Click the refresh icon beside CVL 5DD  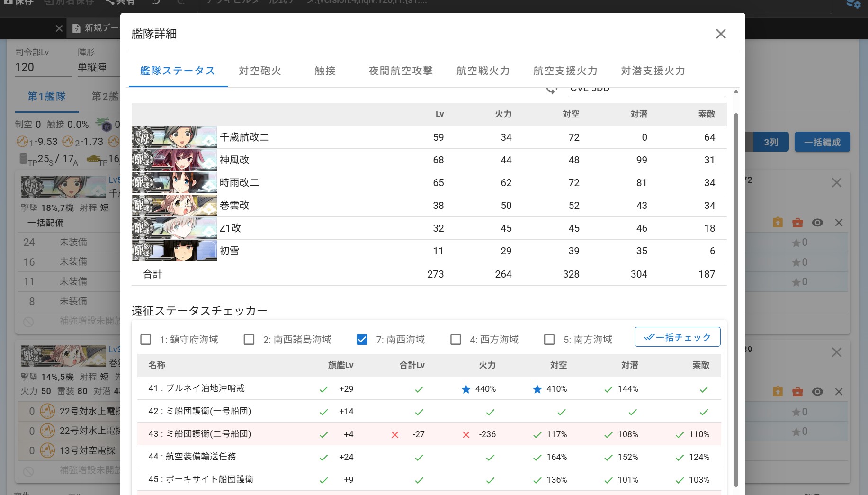pyautogui.click(x=551, y=90)
